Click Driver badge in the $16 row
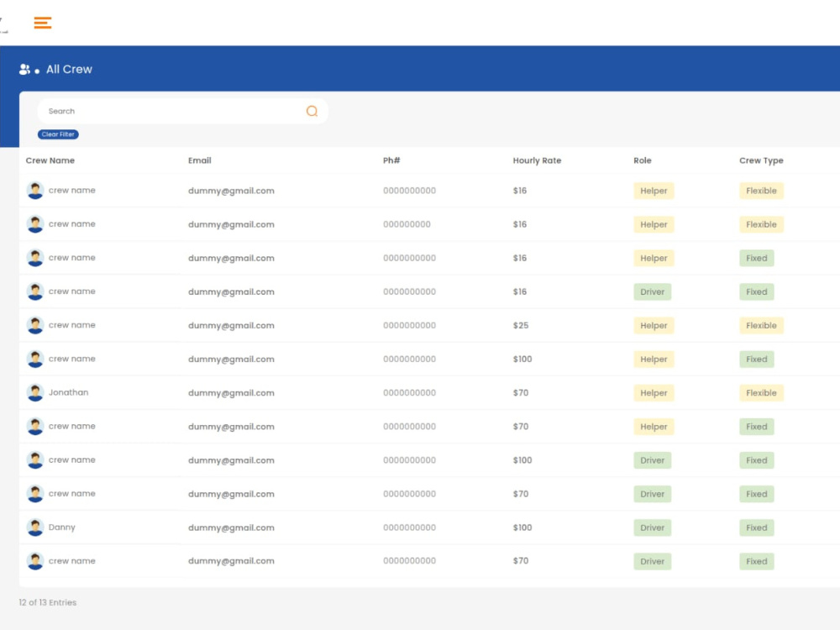 [x=652, y=291]
